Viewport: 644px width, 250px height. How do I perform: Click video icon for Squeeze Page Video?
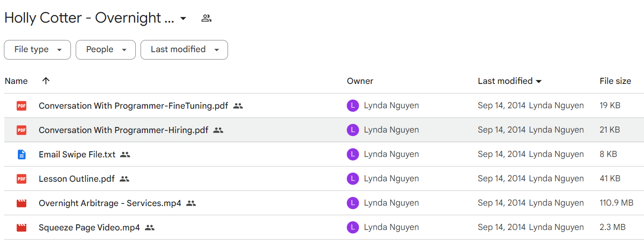pos(21,227)
